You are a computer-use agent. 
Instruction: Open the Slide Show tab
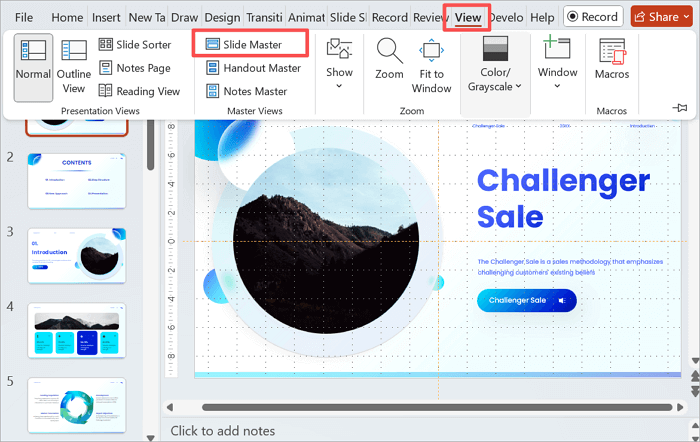348,17
